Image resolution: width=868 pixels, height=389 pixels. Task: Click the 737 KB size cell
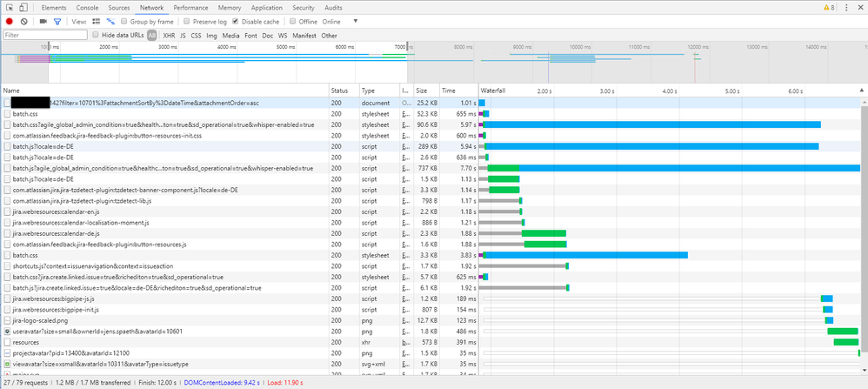click(426, 168)
